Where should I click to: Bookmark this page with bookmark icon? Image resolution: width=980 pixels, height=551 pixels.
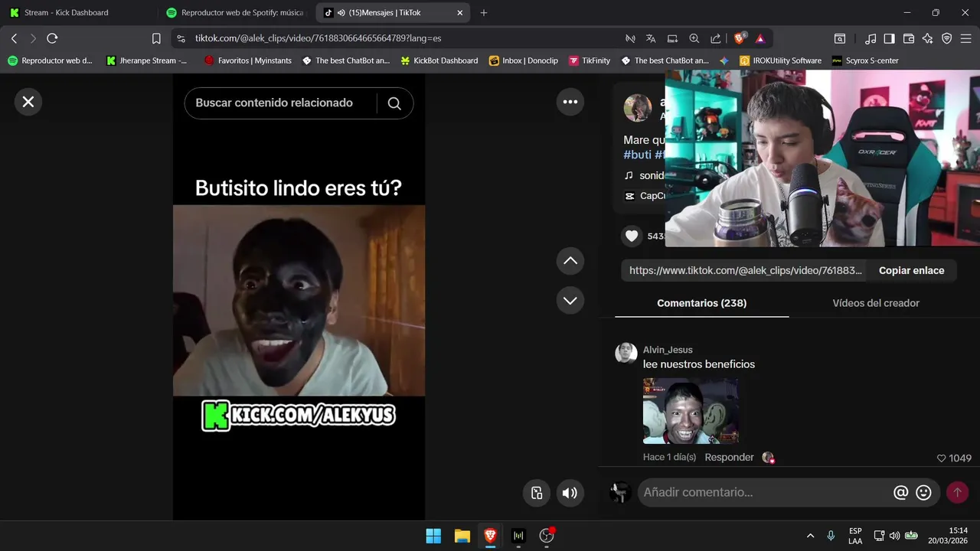pos(156,38)
